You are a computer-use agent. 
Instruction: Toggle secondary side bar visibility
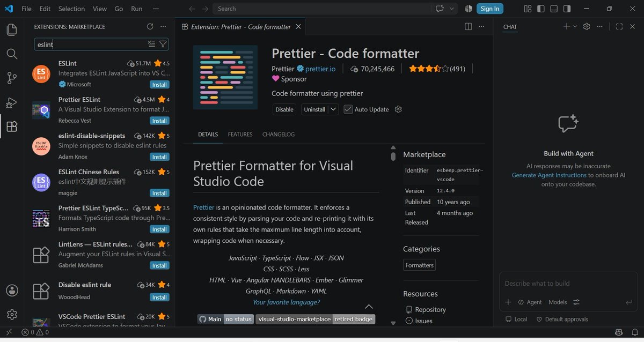pyautogui.click(x=567, y=9)
